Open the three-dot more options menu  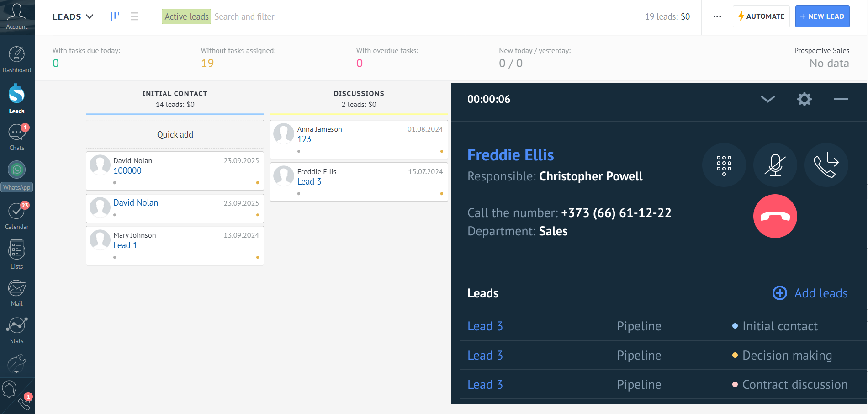717,16
